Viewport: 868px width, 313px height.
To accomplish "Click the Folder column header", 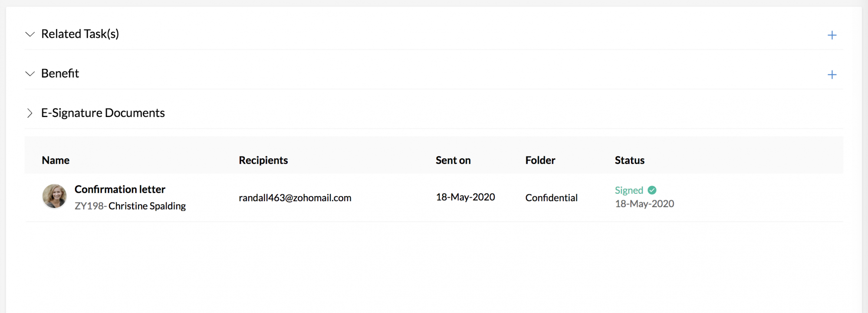I will 540,160.
